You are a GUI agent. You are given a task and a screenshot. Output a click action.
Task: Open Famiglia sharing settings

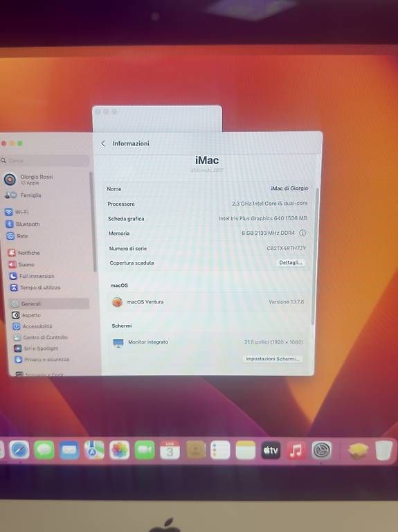tap(23, 195)
